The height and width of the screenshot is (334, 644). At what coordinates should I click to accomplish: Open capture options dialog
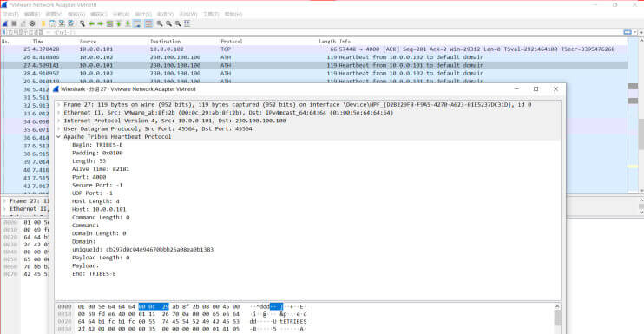pyautogui.click(x=32, y=23)
